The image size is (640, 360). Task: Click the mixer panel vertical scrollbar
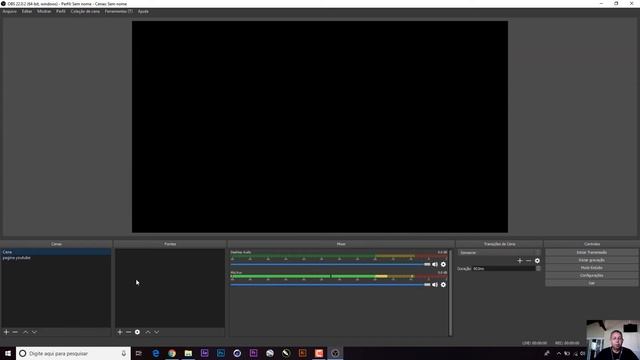(451, 293)
